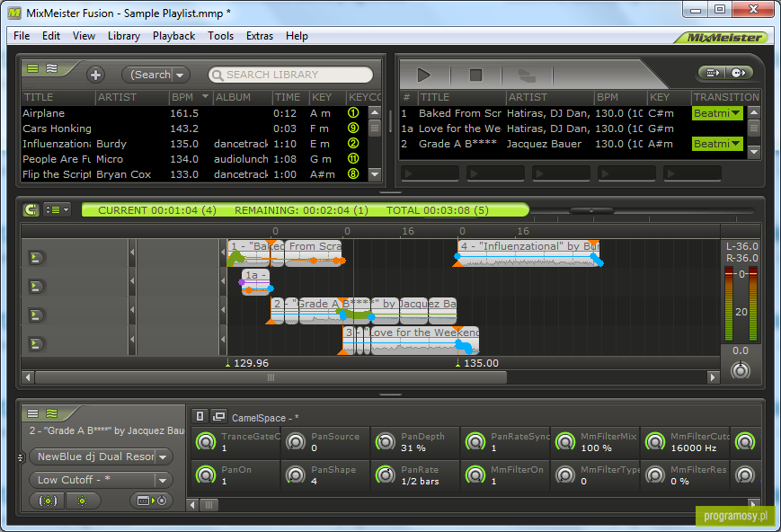Adjust the MmFilterType knob
781x532 pixels.
click(565, 475)
